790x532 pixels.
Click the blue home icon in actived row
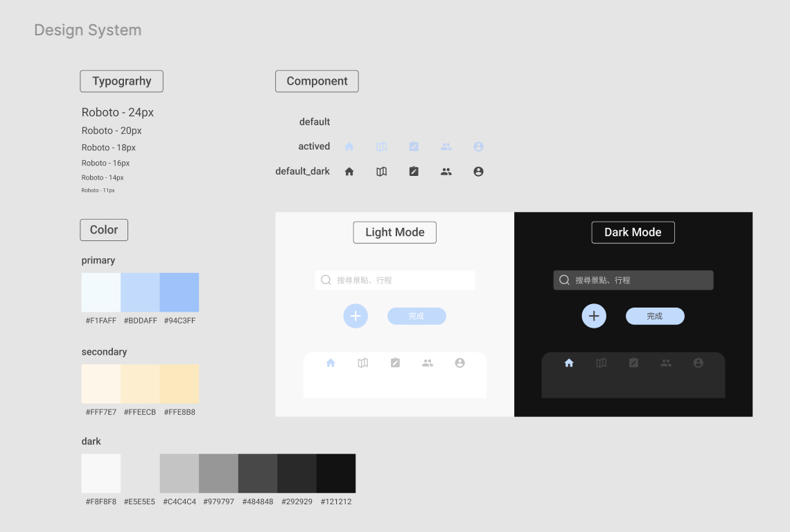click(349, 147)
